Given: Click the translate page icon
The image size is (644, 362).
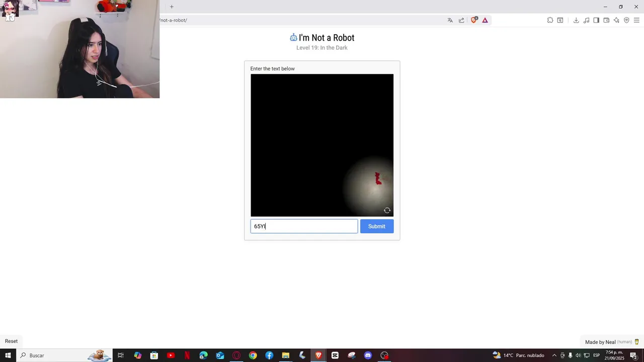Looking at the screenshot, I should [450, 20].
